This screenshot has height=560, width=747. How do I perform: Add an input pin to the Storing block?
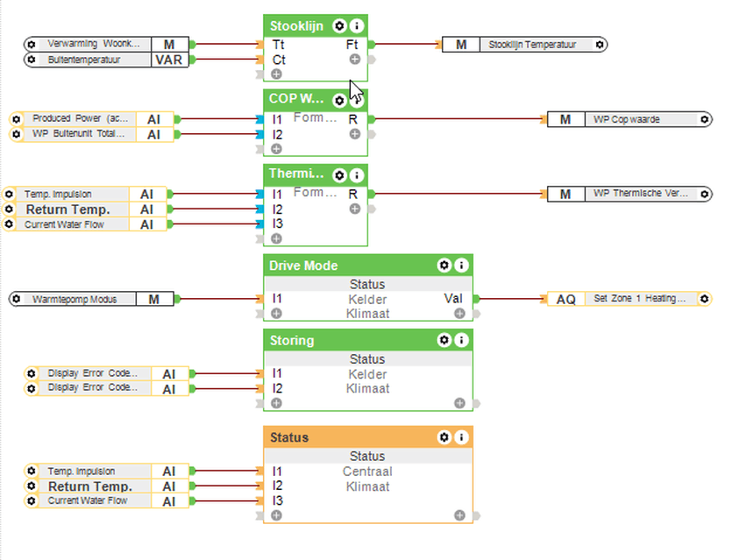tap(276, 403)
